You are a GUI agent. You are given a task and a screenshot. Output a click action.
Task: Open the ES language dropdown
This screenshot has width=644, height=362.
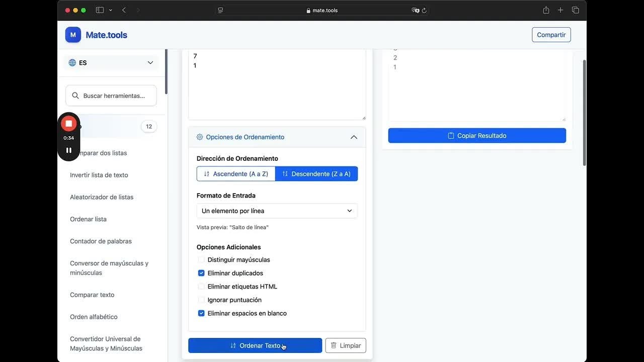click(x=111, y=63)
